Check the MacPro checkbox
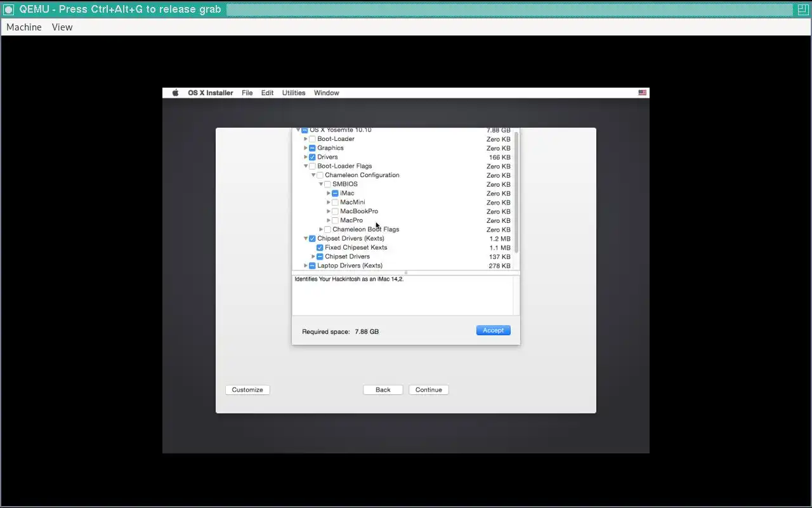This screenshot has width=812, height=508. (x=335, y=220)
